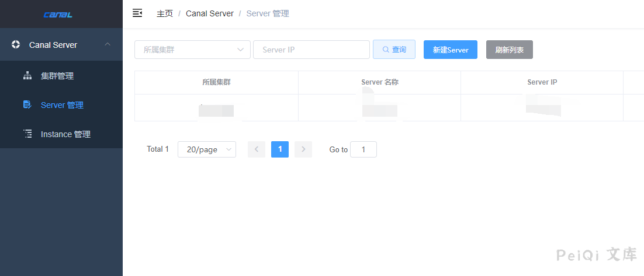Viewport: 644px width, 276px height.
Task: Go to next page arrow
Action: coord(303,149)
